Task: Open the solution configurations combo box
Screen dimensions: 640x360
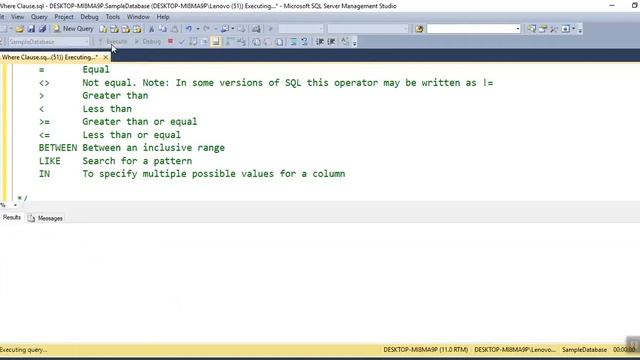Action: 302,29
